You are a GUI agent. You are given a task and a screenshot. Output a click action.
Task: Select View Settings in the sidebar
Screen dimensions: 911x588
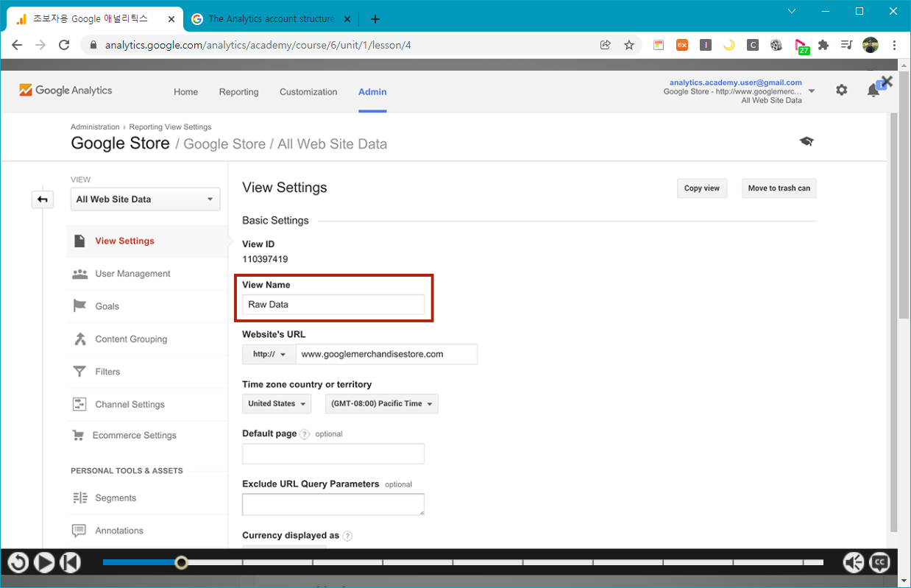pos(147,241)
